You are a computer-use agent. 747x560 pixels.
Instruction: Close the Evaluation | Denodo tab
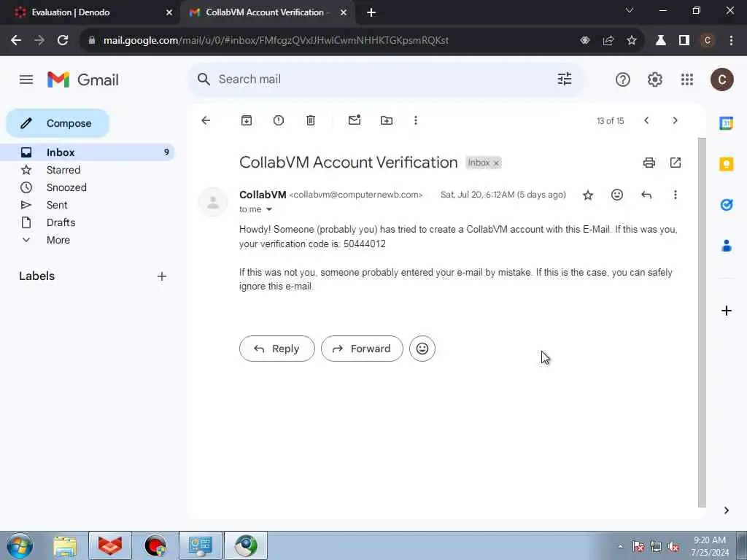tap(169, 13)
